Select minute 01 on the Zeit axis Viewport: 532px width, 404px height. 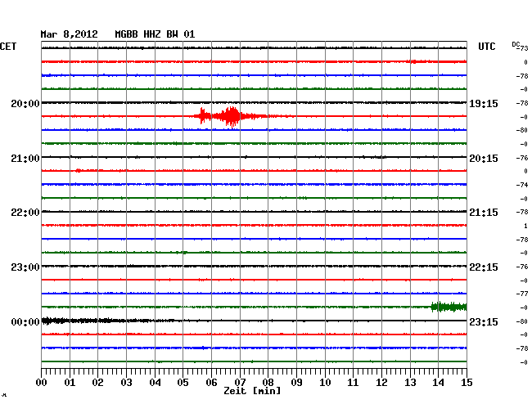coord(70,383)
